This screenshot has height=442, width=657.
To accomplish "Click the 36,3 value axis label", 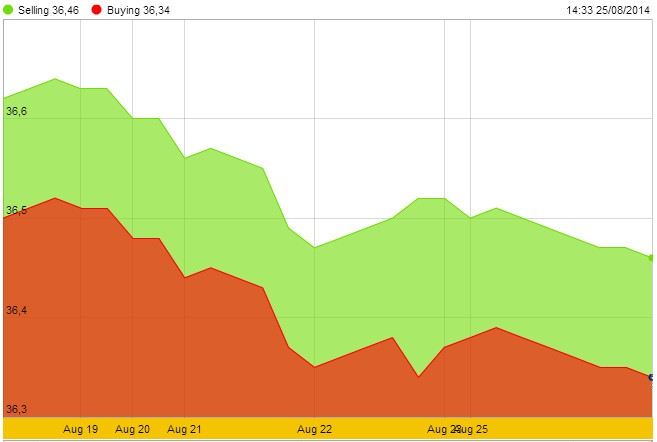I will click(x=17, y=409).
